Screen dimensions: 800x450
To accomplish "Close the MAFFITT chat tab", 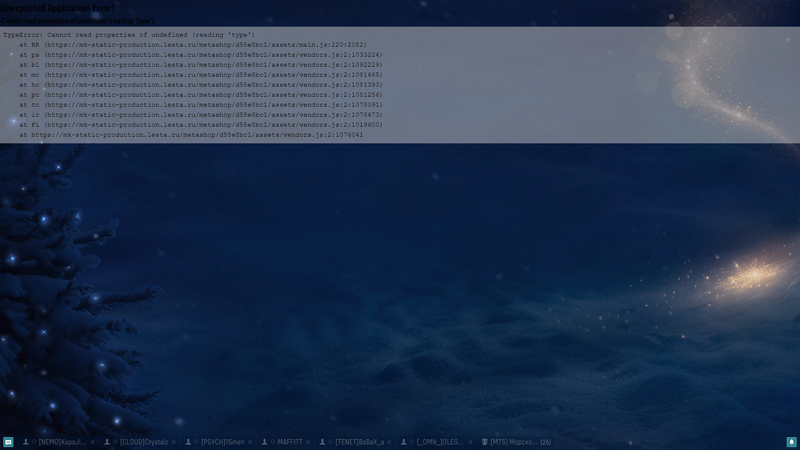I will click(x=308, y=441).
